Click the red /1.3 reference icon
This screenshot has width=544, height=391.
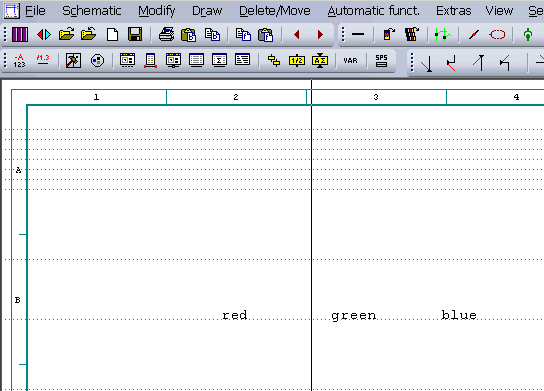coord(43,60)
